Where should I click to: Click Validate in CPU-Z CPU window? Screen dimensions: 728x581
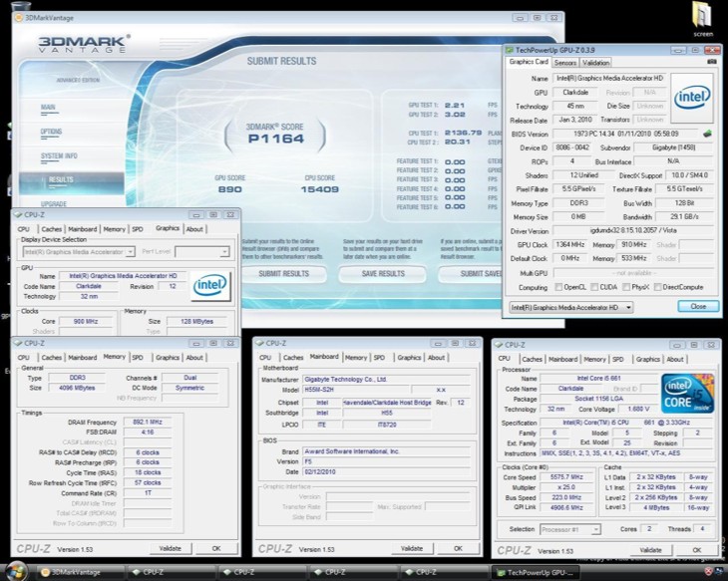(x=650, y=550)
